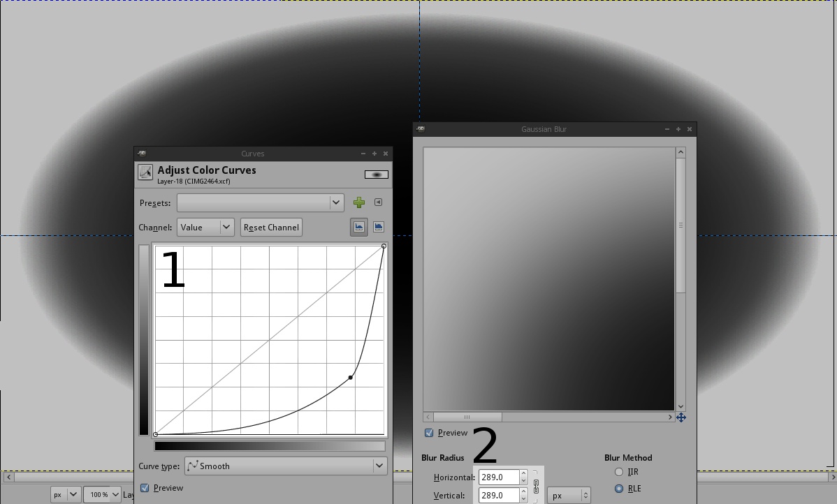
Task: Click the navigation crosshair under the blur preview
Action: click(x=681, y=417)
